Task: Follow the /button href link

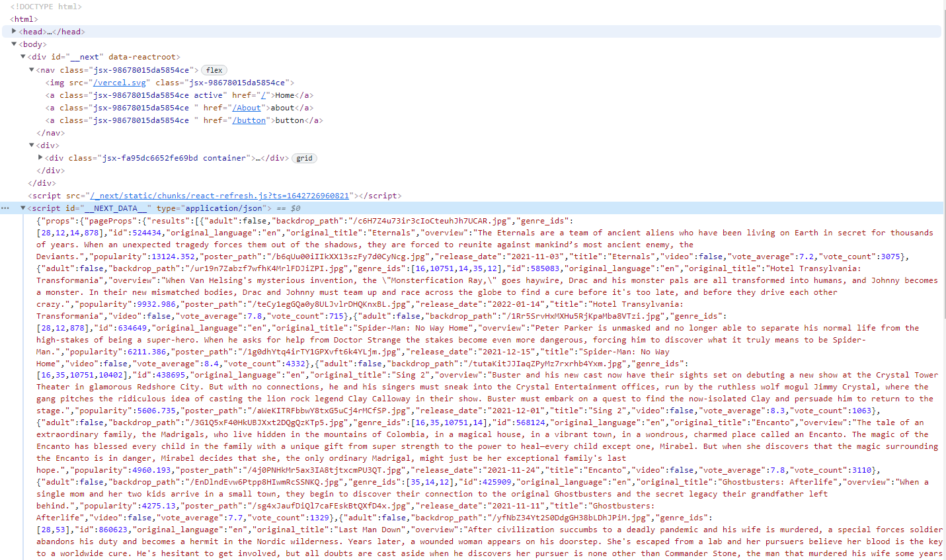Action: click(249, 120)
